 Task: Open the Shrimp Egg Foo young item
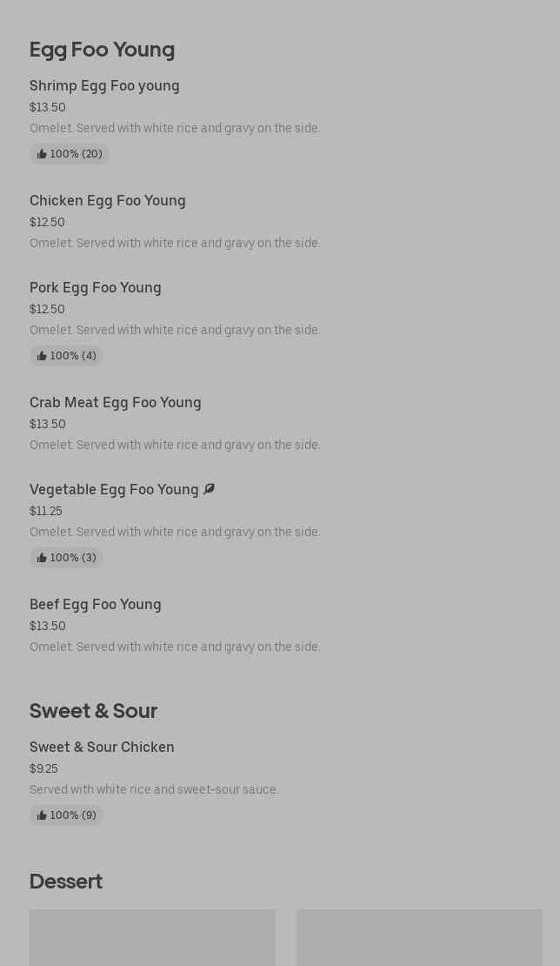[104, 85]
